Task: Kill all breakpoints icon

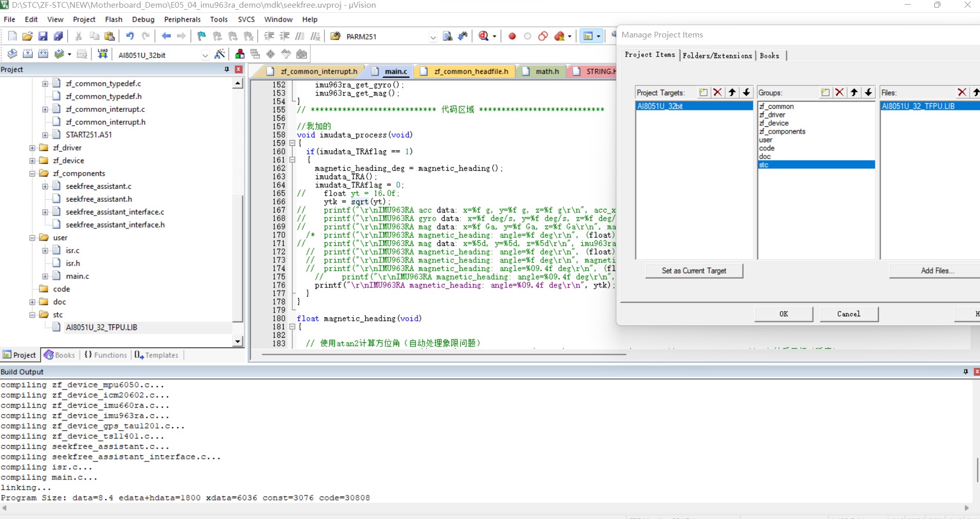Action: point(559,36)
